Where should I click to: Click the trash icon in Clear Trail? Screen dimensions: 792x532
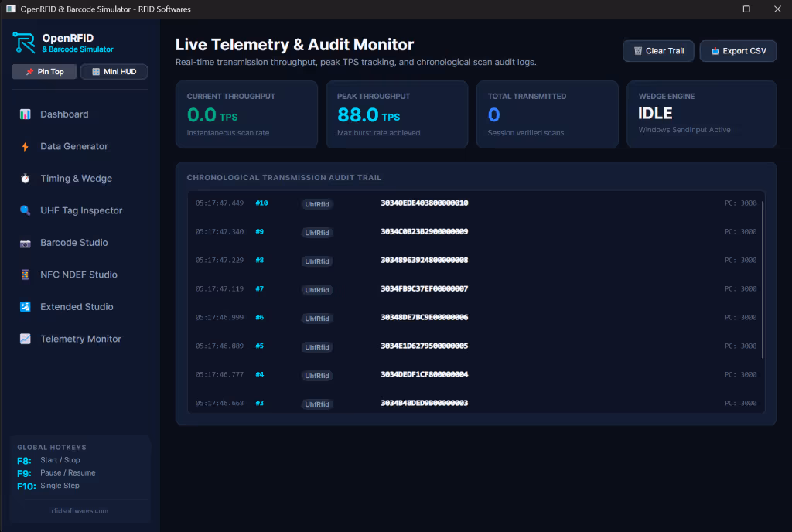click(x=638, y=51)
